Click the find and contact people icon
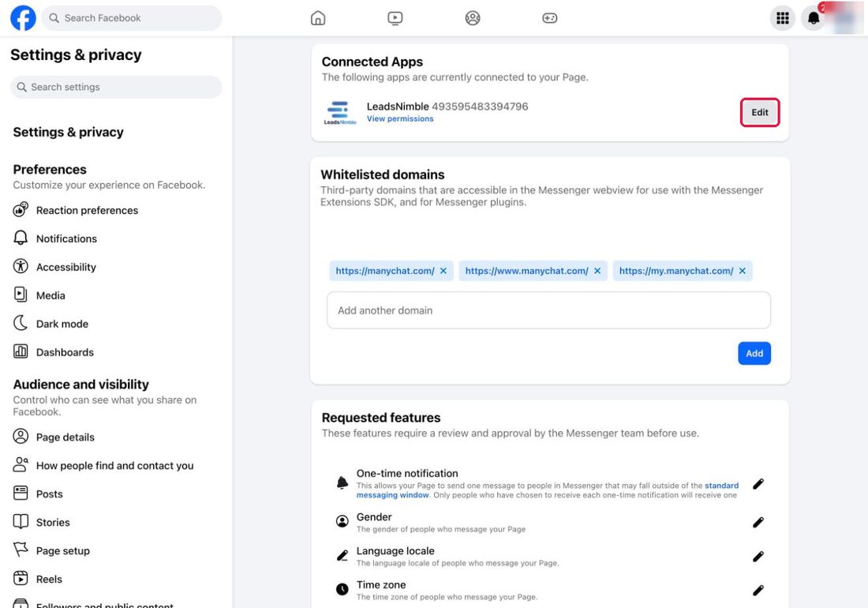Image resolution: width=868 pixels, height=608 pixels. (21, 464)
